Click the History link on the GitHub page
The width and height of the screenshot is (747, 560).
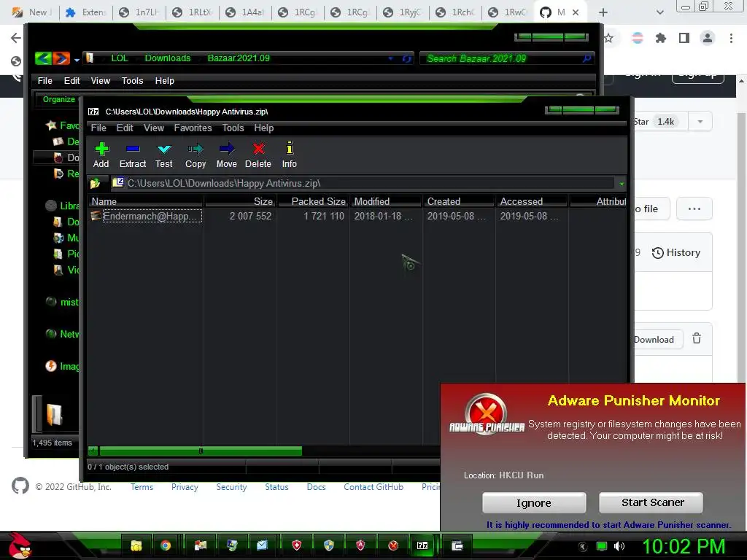(676, 252)
